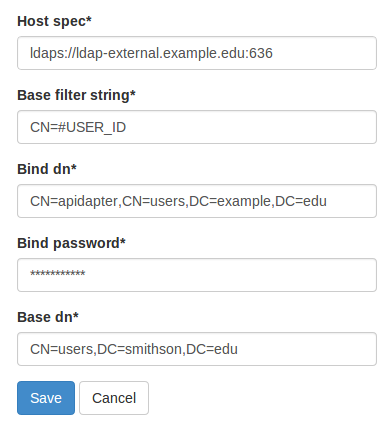Click the 'Bind password*' label

pyautogui.click(x=71, y=243)
